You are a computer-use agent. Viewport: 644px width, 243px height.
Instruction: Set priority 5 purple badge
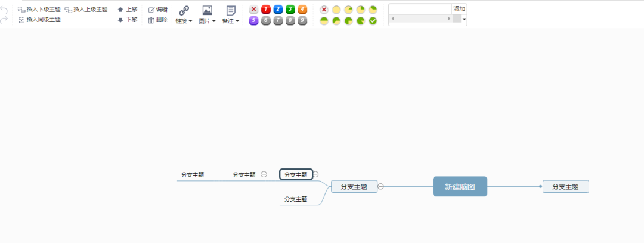[254, 20]
